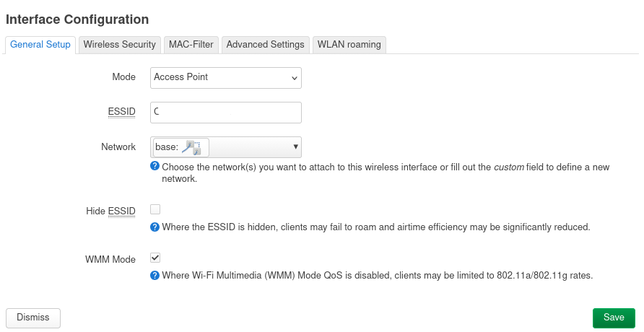Select the General Setup tab
Screen dimensions: 644x332
click(40, 45)
